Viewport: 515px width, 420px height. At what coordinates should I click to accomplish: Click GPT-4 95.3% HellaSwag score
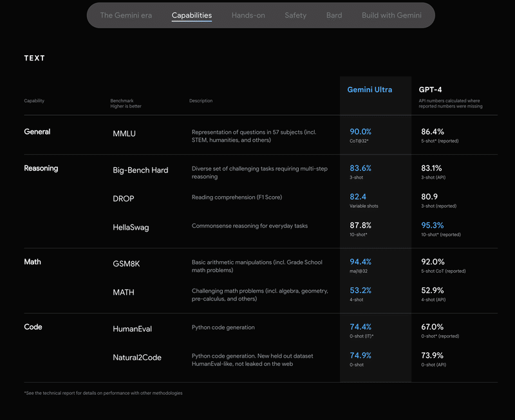(433, 225)
